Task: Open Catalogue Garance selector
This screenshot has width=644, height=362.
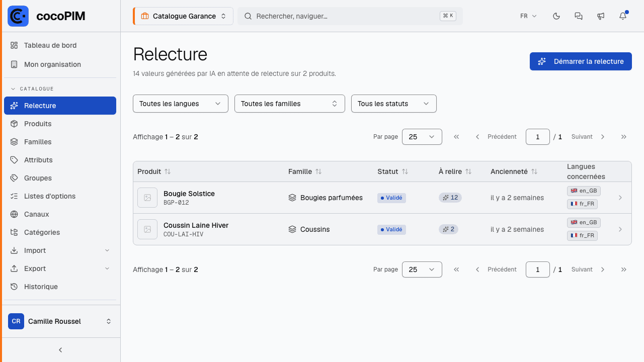Action: (183, 16)
